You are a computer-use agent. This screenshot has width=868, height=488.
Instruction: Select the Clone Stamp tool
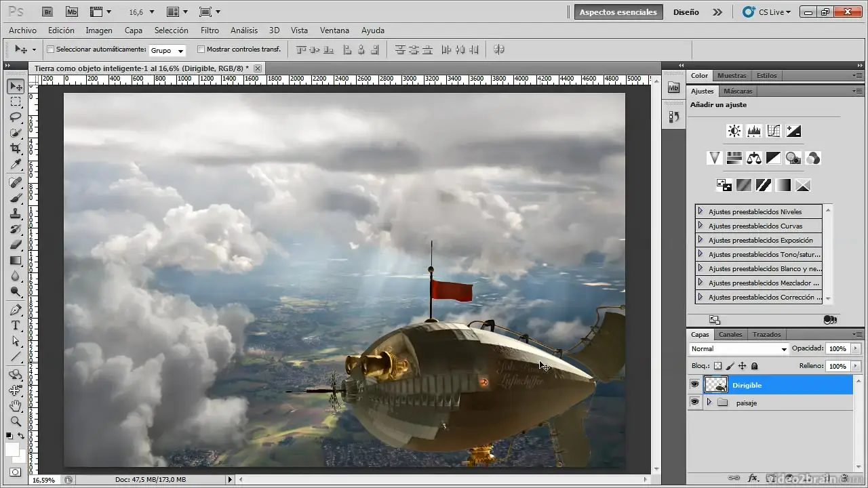(x=16, y=213)
